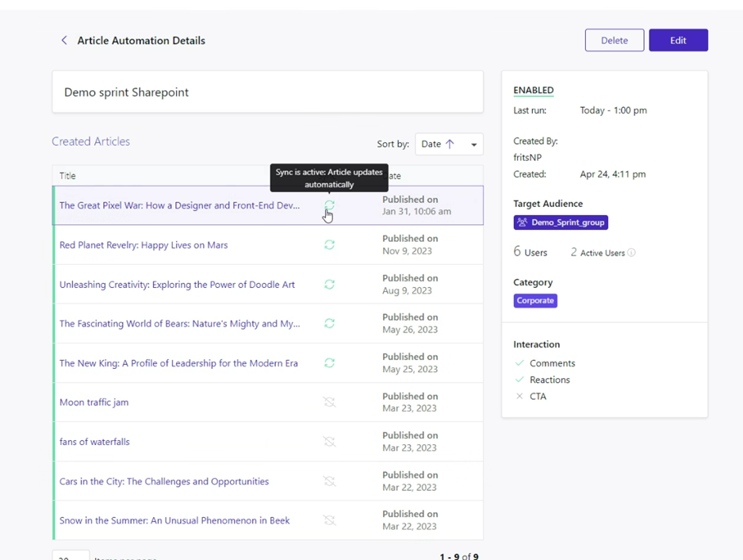This screenshot has width=743, height=560.
Task: Click sync-disabled icon for Cars in the City
Action: pos(329,481)
